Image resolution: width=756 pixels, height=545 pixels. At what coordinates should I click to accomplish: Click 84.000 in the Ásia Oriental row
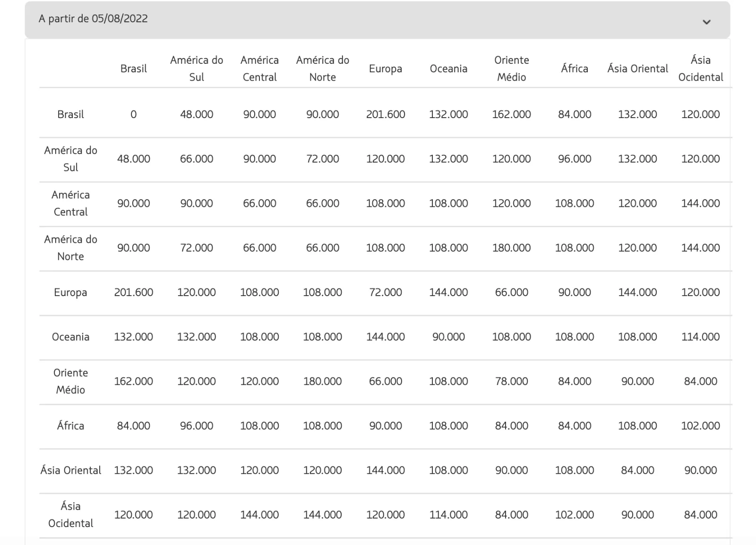(x=637, y=470)
